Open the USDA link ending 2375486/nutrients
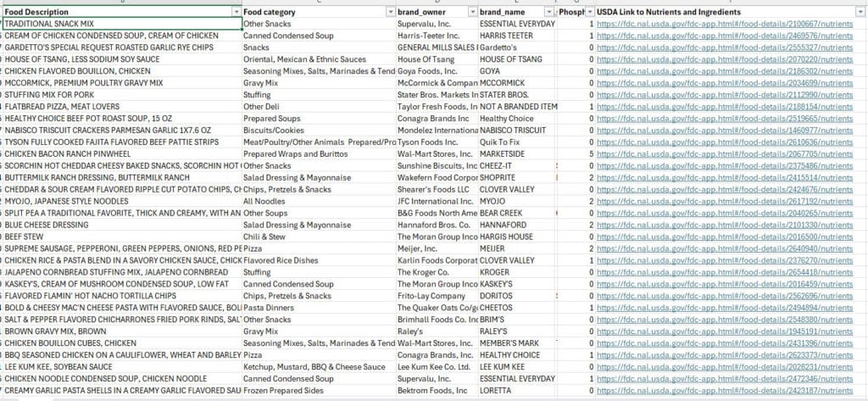 coord(725,166)
